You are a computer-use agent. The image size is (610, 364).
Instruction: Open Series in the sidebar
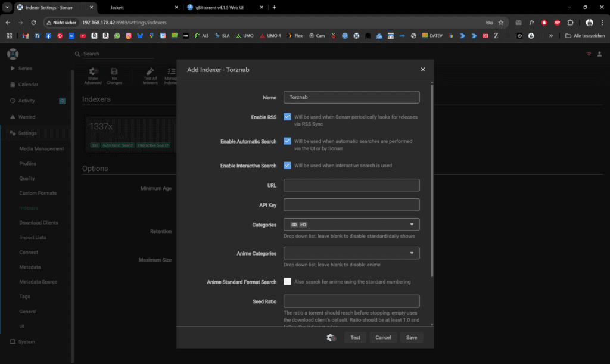(25, 69)
